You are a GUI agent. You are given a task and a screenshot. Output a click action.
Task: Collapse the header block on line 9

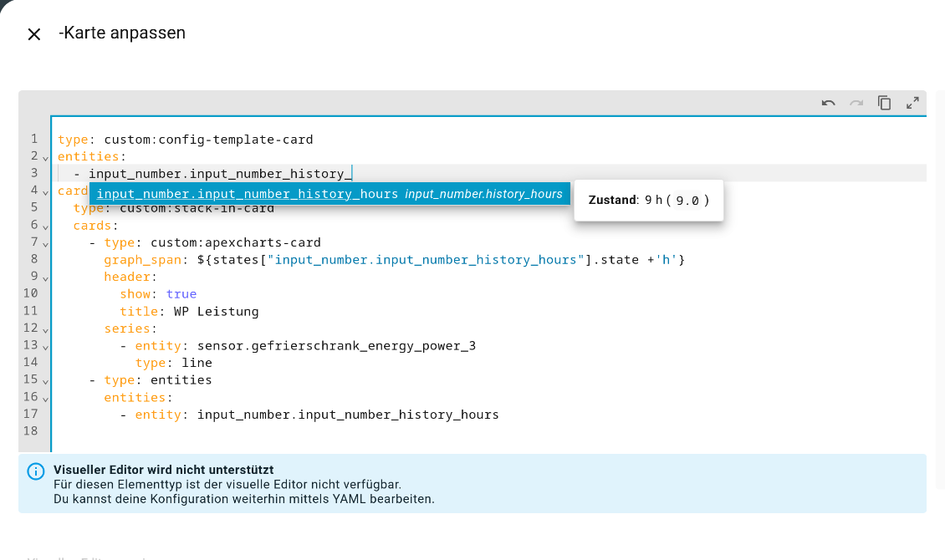(x=45, y=277)
